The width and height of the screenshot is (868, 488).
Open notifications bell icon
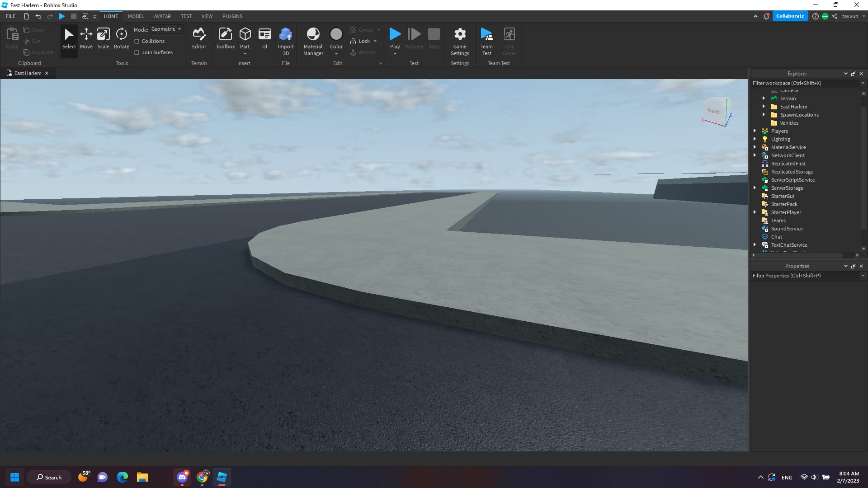click(766, 16)
